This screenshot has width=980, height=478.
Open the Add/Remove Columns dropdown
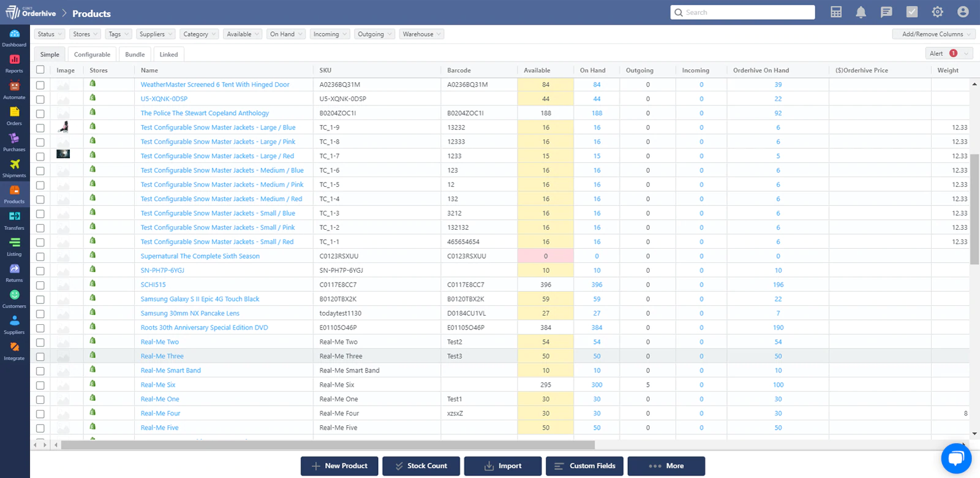pyautogui.click(x=933, y=34)
